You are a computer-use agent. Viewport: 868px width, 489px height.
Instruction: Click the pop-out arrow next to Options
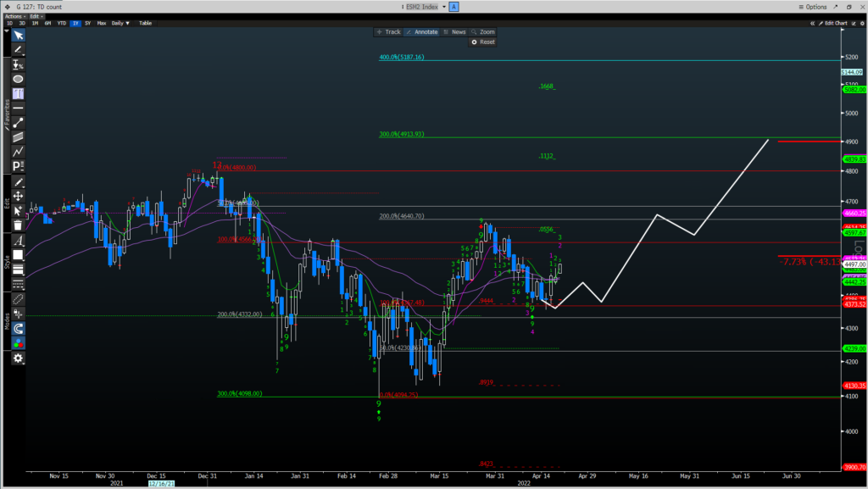point(836,7)
